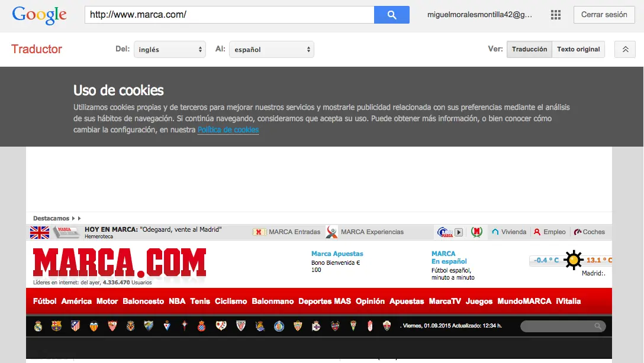Image resolution: width=644 pixels, height=363 pixels.
Task: Go to the Juegos section
Action: pyautogui.click(x=479, y=301)
